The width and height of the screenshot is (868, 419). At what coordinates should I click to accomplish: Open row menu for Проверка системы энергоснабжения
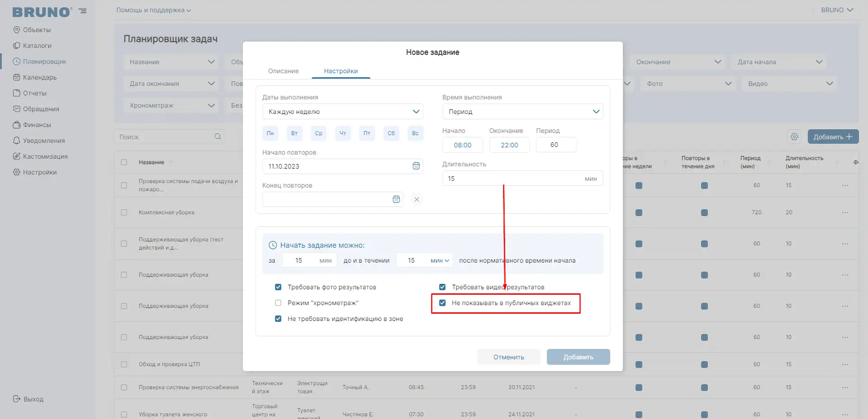(x=845, y=387)
